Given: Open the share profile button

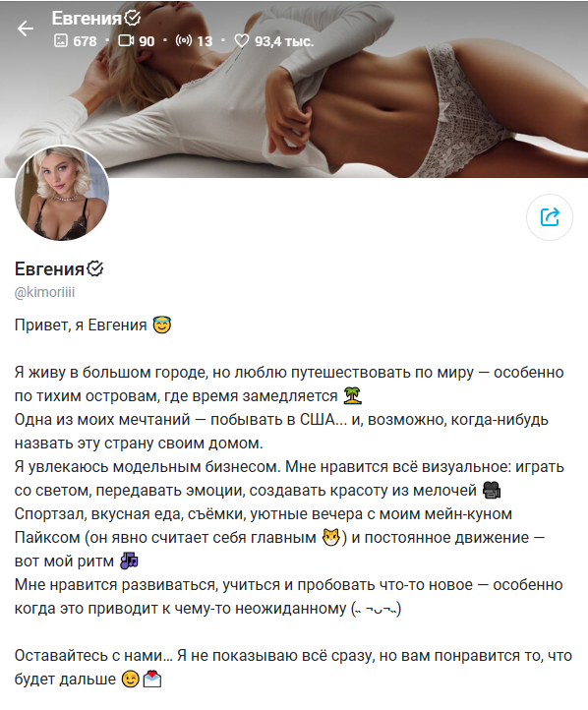Looking at the screenshot, I should coord(550,217).
